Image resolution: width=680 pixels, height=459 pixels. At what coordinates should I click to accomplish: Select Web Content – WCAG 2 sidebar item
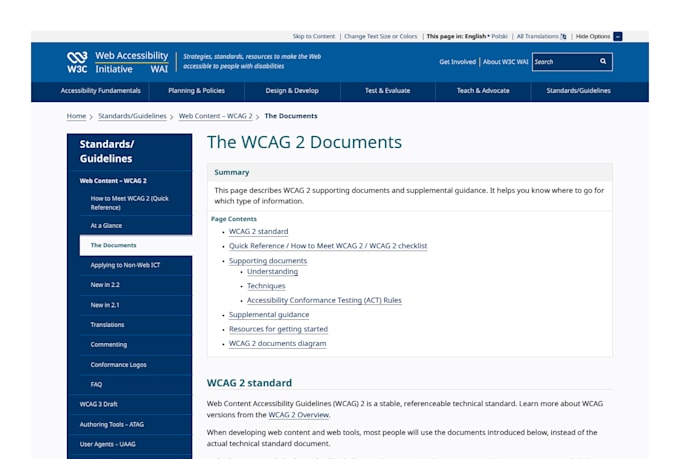click(x=113, y=181)
